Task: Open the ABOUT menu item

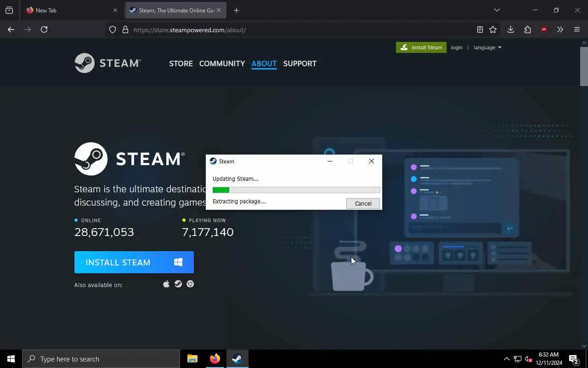Action: click(x=264, y=63)
